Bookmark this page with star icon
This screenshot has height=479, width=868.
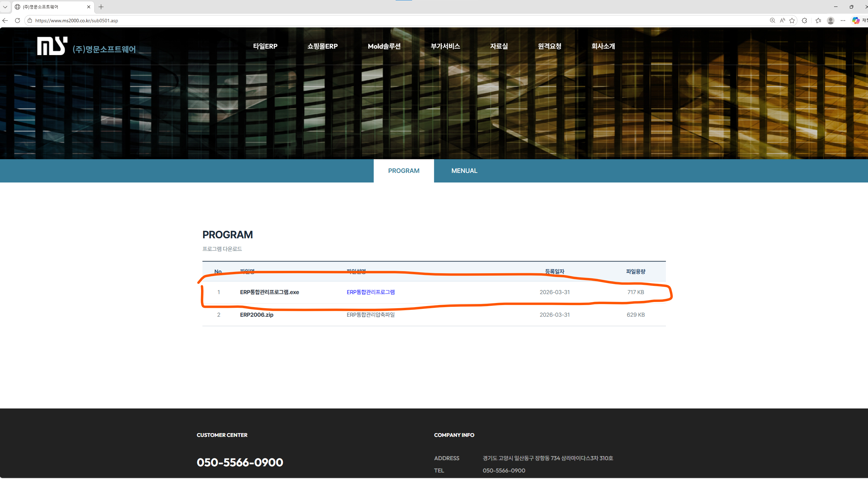(x=792, y=21)
